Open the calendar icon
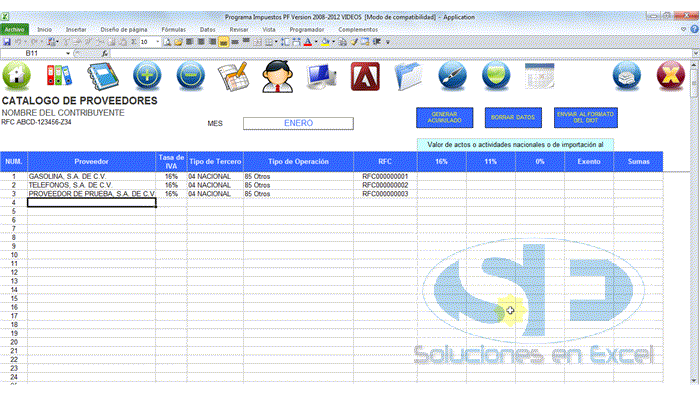Viewport: 700px width, 394px height. [x=539, y=76]
